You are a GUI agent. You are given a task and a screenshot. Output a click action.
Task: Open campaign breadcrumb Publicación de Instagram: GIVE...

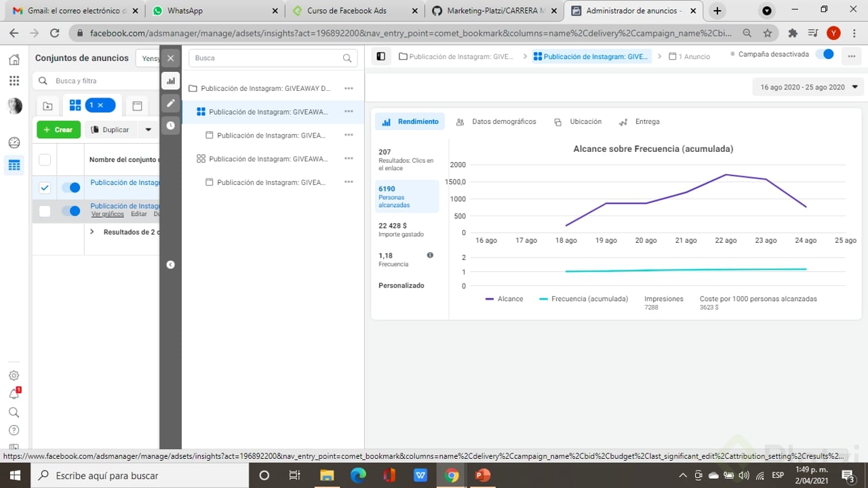[x=456, y=56]
